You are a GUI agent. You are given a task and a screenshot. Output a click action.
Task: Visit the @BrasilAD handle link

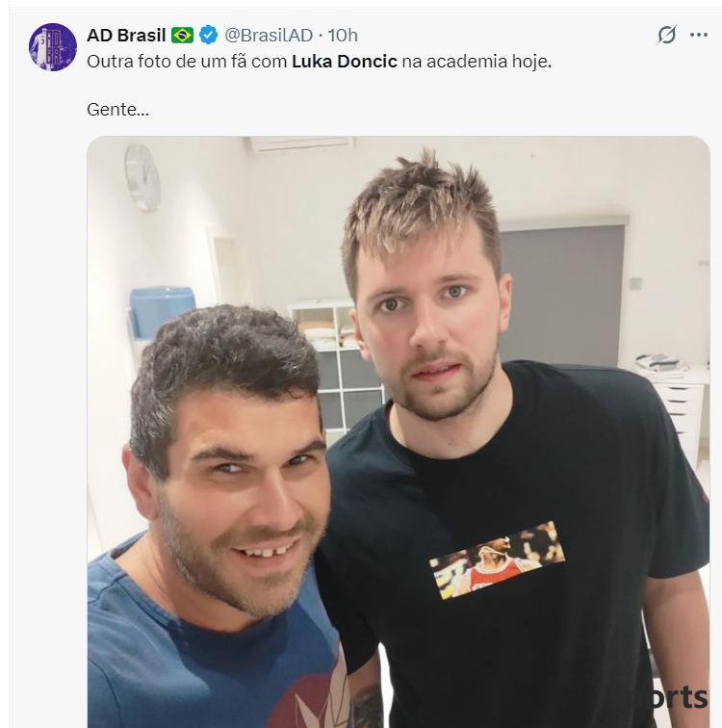[x=269, y=36]
